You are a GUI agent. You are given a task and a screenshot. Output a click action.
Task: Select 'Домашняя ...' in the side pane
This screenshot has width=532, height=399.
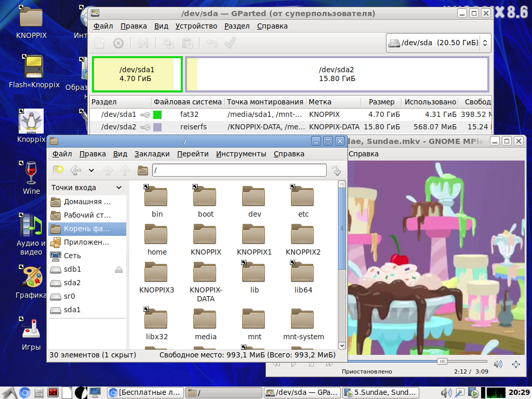[87, 202]
